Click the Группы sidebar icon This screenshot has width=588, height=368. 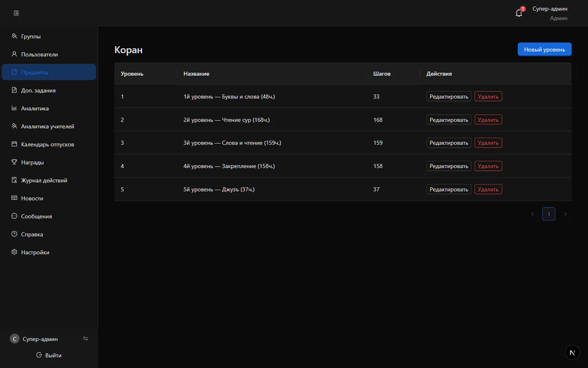pos(14,36)
